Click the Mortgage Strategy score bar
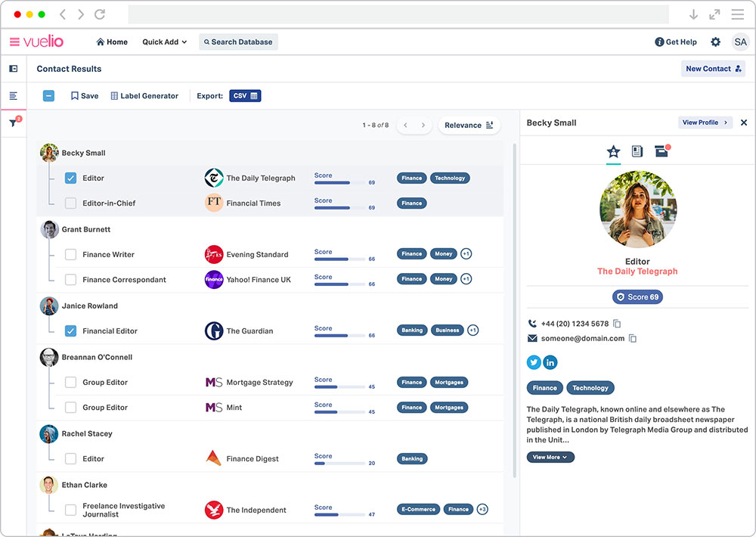This screenshot has width=756, height=537. pyautogui.click(x=339, y=387)
